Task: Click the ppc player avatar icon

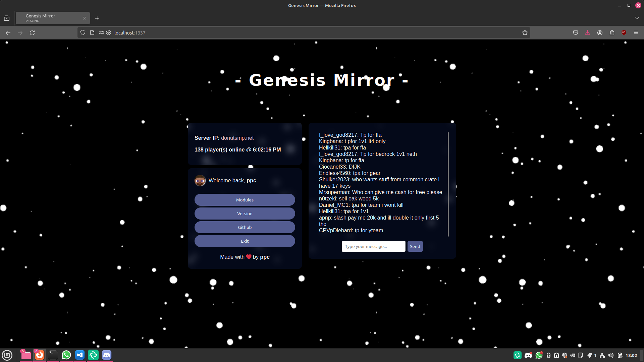Action: 200,180
